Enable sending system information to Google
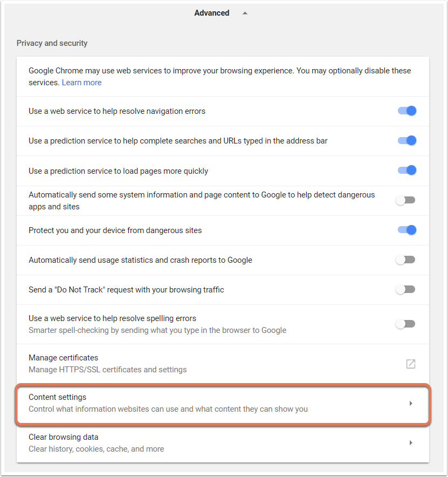 pyautogui.click(x=405, y=200)
